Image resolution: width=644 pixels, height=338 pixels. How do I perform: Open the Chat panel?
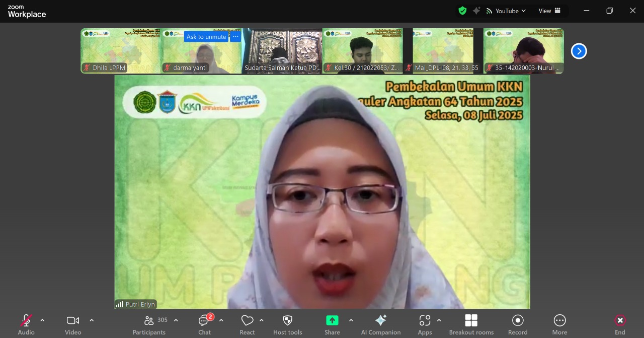(x=204, y=324)
